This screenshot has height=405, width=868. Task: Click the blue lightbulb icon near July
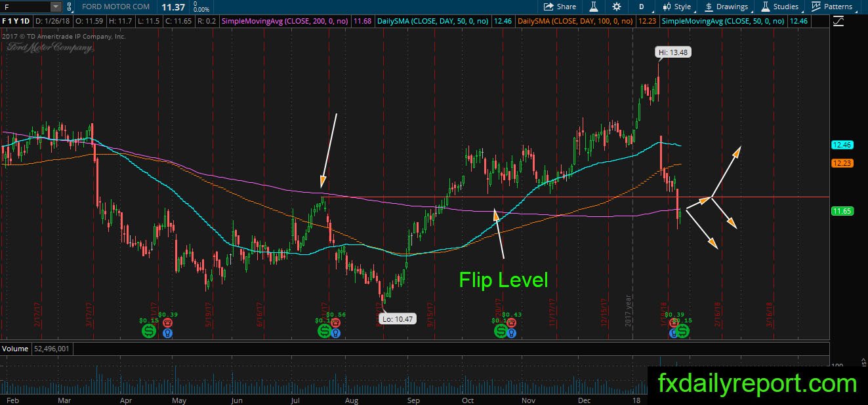pyautogui.click(x=336, y=333)
